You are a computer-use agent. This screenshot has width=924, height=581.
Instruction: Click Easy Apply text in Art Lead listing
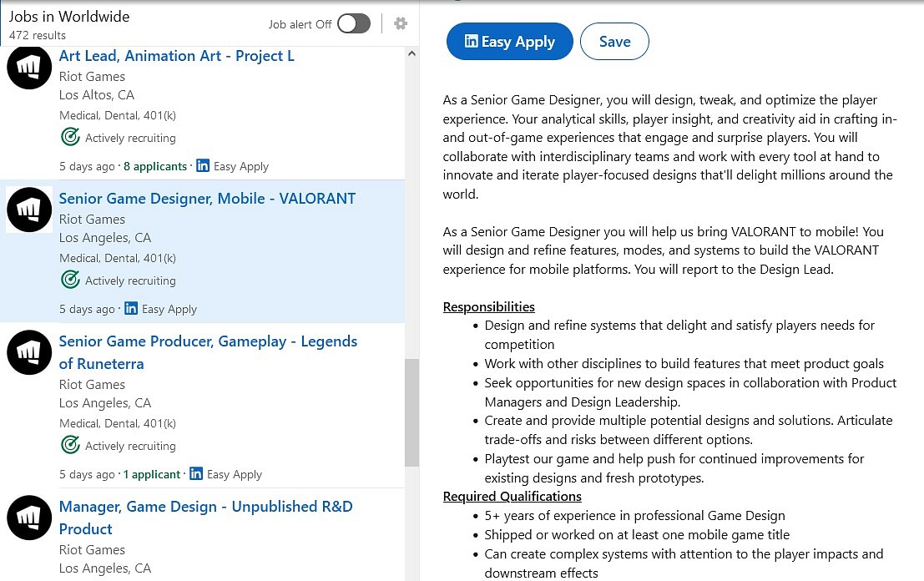241,166
